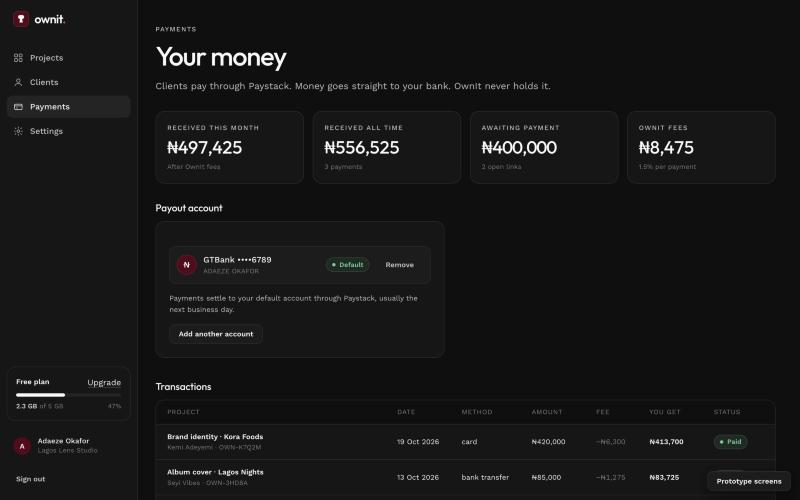Click the 13 Oct 2026 date cell
The width and height of the screenshot is (800, 500).
[x=418, y=478]
